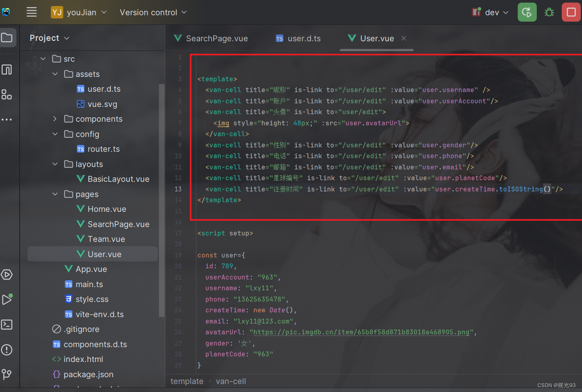This screenshot has height=392, width=582.
Task: Open user.d.ts in project tree
Action: pos(98,89)
